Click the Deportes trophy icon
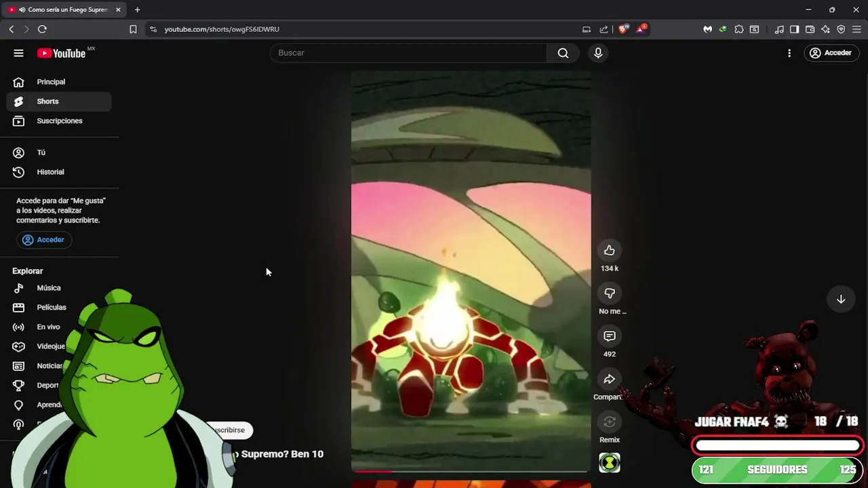The image size is (868, 488). pyautogui.click(x=18, y=385)
